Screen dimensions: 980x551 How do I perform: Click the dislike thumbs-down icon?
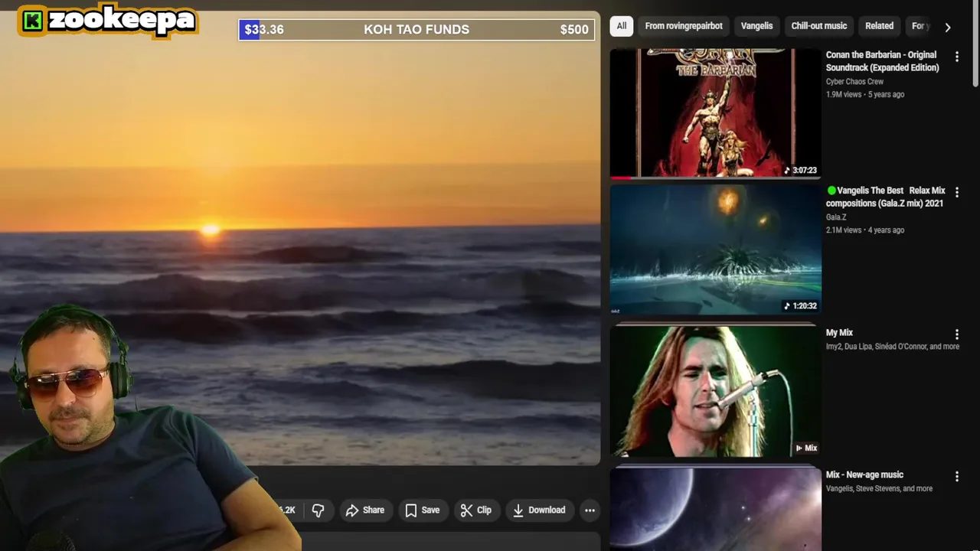pos(318,510)
